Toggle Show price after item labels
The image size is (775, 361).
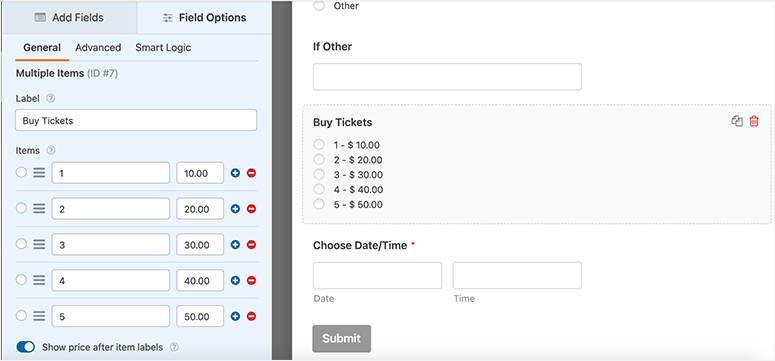click(26, 347)
